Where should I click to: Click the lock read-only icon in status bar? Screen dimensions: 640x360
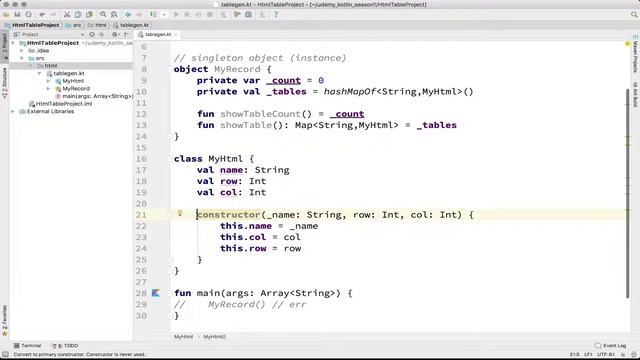(624, 354)
